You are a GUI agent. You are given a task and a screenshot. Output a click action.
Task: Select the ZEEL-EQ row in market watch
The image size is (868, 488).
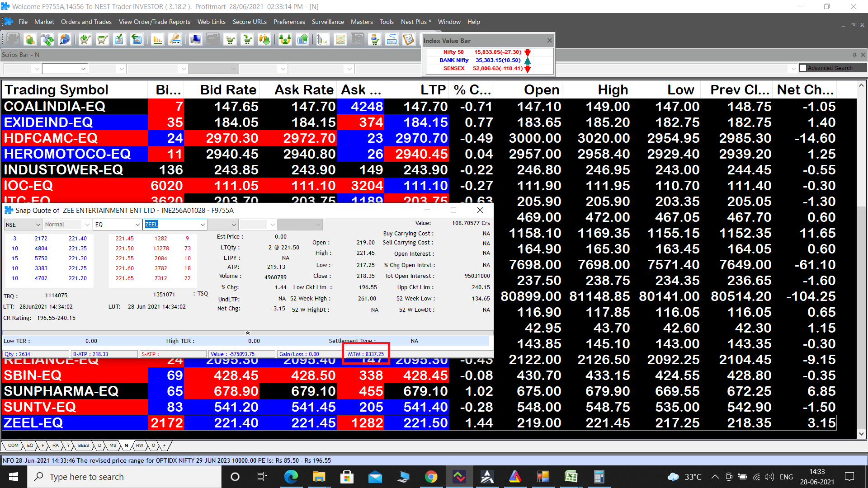coord(419,423)
